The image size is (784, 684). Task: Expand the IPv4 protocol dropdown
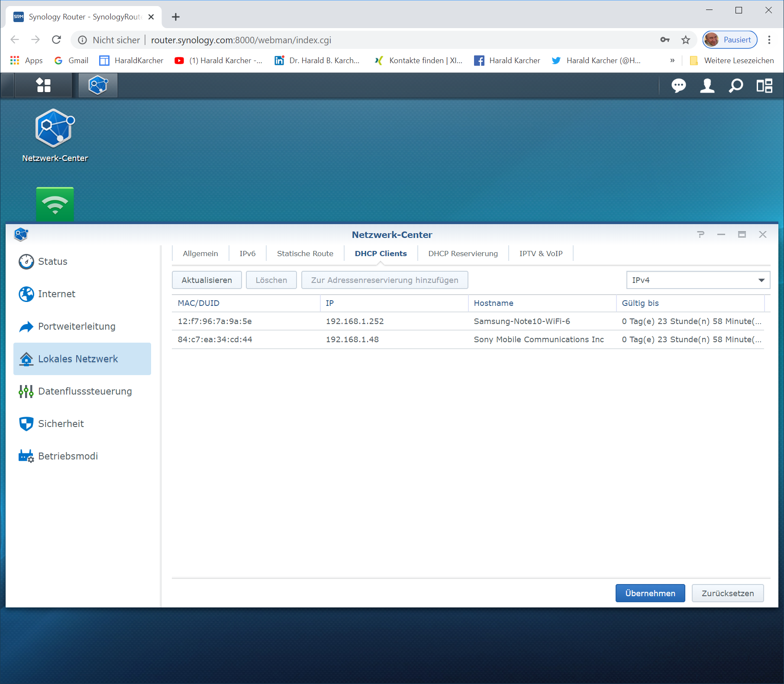(x=698, y=280)
